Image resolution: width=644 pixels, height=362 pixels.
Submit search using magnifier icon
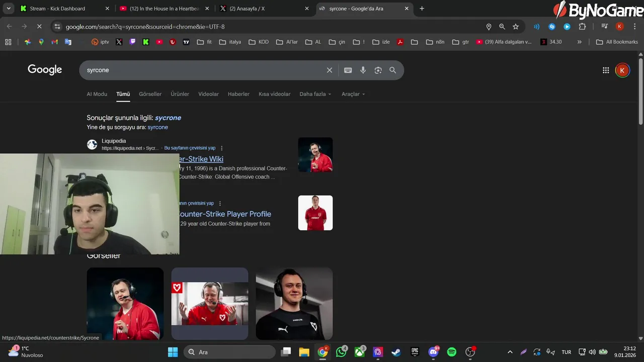(x=392, y=70)
